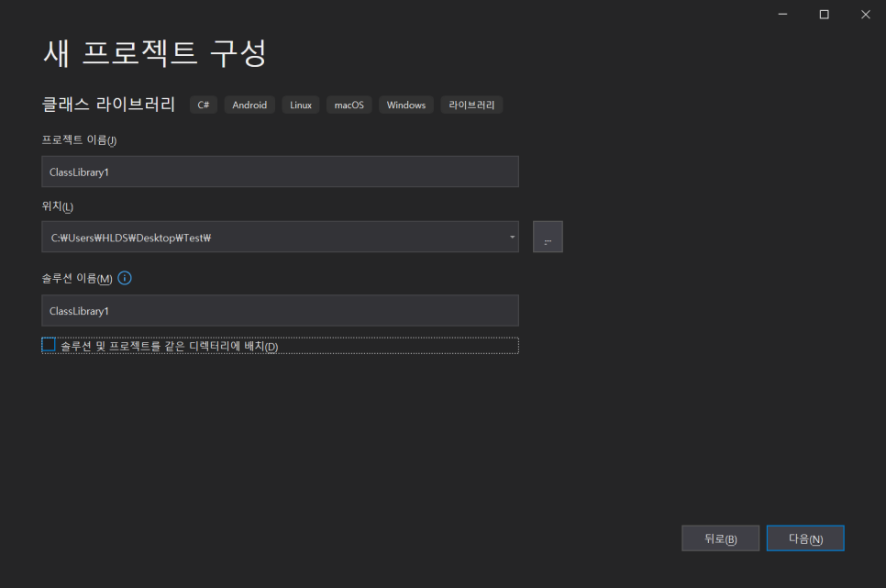The image size is (886, 588).
Task: Click the C# tag
Action: pyautogui.click(x=204, y=105)
